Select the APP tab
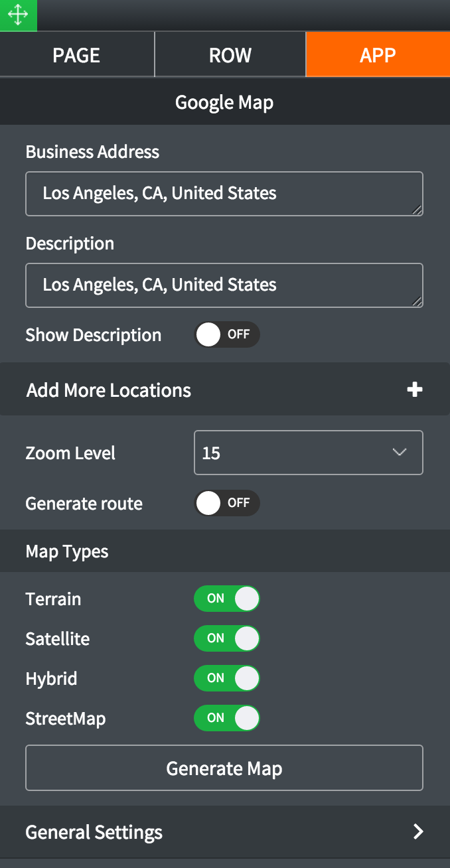This screenshot has width=450, height=868. (x=378, y=55)
